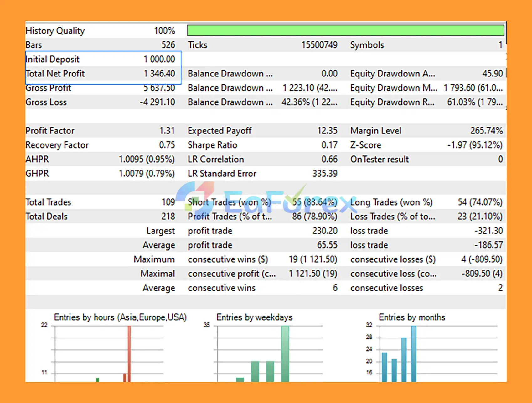Screen dimensions: 532x403
Task: Click largest loss trade value -321.30
Action: (x=489, y=231)
